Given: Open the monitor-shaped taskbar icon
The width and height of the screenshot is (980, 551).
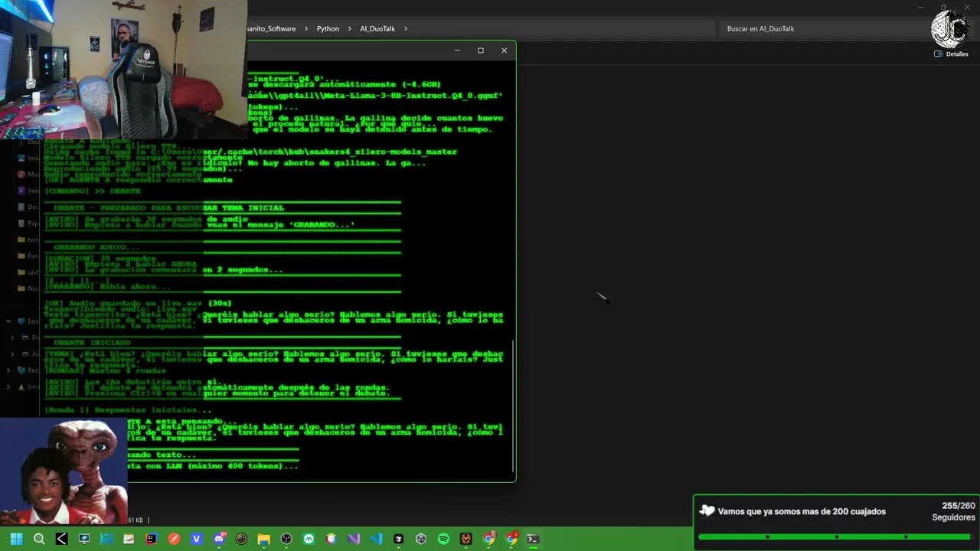Looking at the screenshot, I should click(x=84, y=539).
